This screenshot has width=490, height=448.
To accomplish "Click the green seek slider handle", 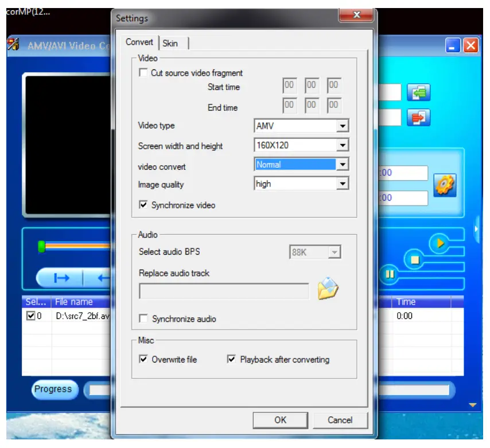I will 41,247.
